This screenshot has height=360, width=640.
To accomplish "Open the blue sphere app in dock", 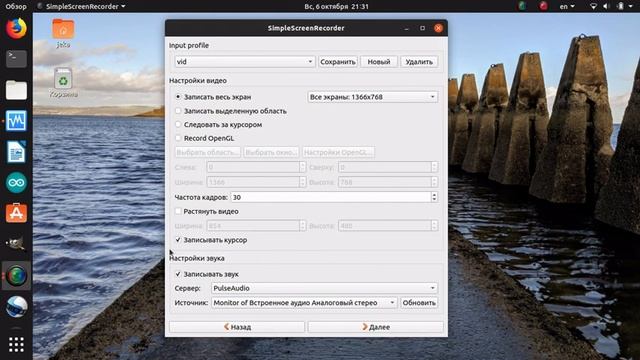I will click(x=16, y=307).
